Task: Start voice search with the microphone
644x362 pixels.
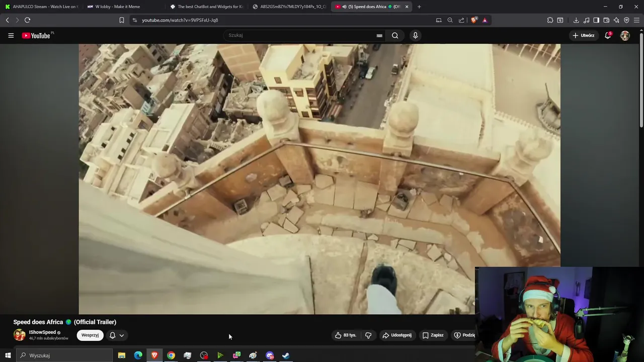Action: pos(415,35)
